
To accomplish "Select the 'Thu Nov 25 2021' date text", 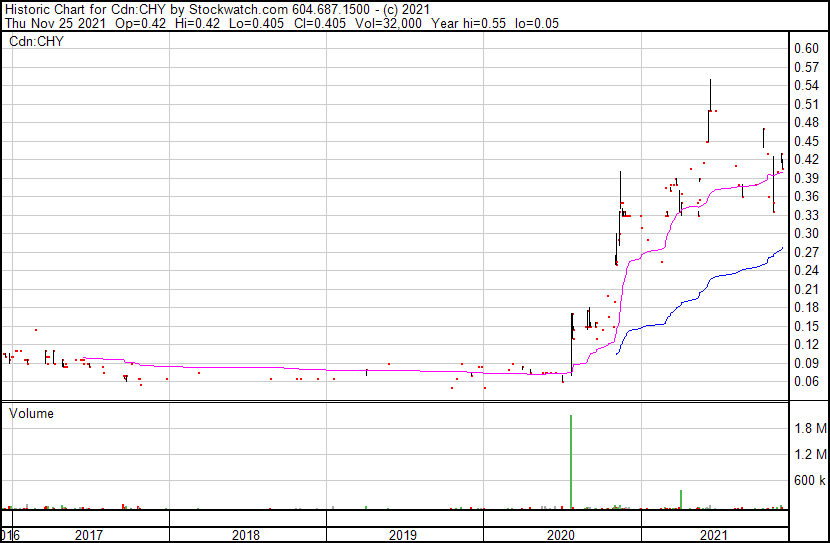I will coord(55,23).
